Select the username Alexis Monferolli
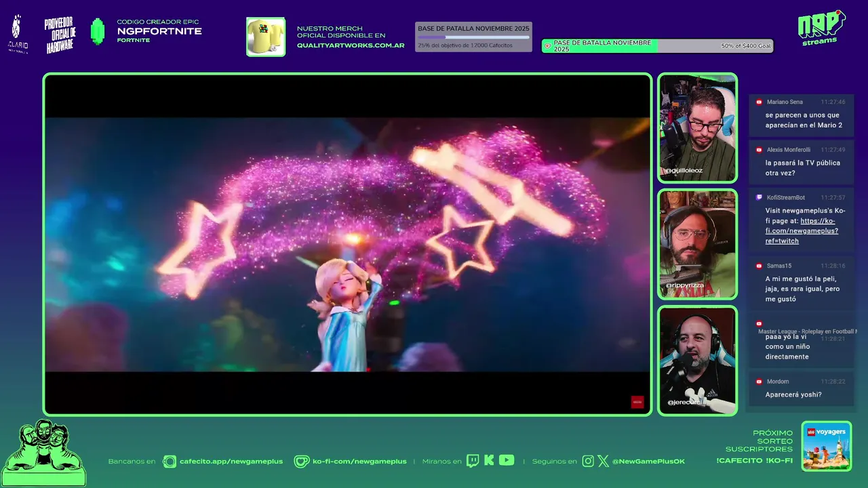This screenshot has height=488, width=868. tap(789, 150)
